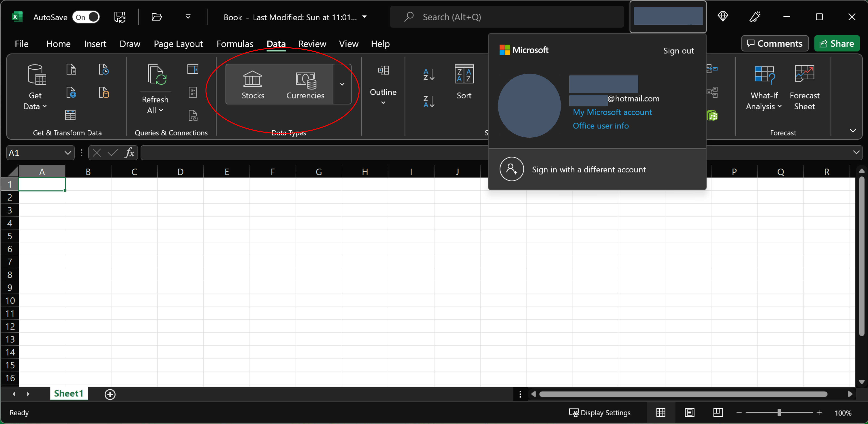
Task: Click the Insert Function fx icon
Action: (x=129, y=153)
